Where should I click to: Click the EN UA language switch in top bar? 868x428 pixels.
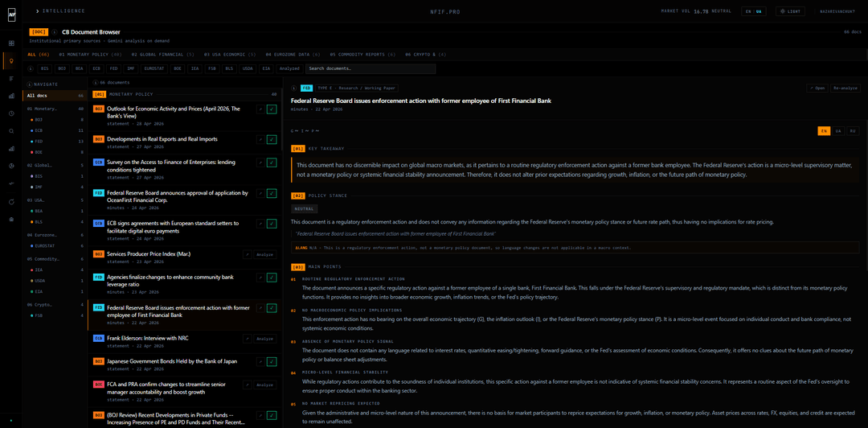755,11
